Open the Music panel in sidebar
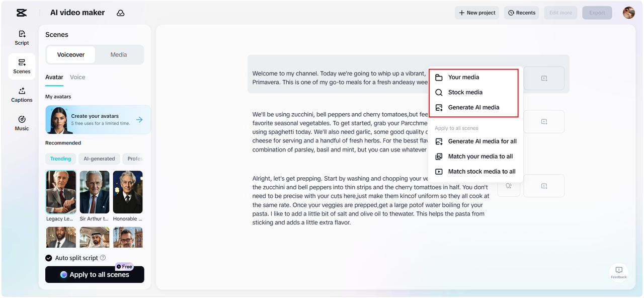Screen dimensions: 644x298 [x=22, y=123]
